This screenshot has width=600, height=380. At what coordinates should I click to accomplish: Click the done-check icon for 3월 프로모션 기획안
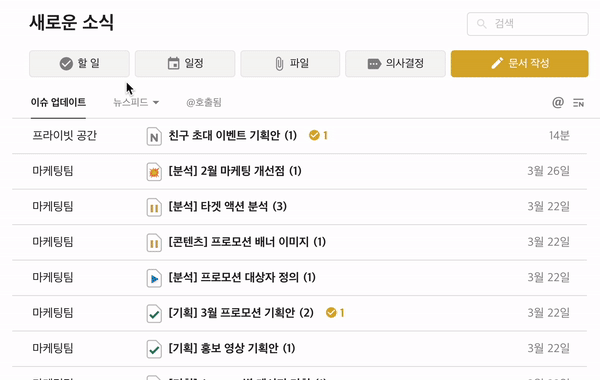pos(154,314)
